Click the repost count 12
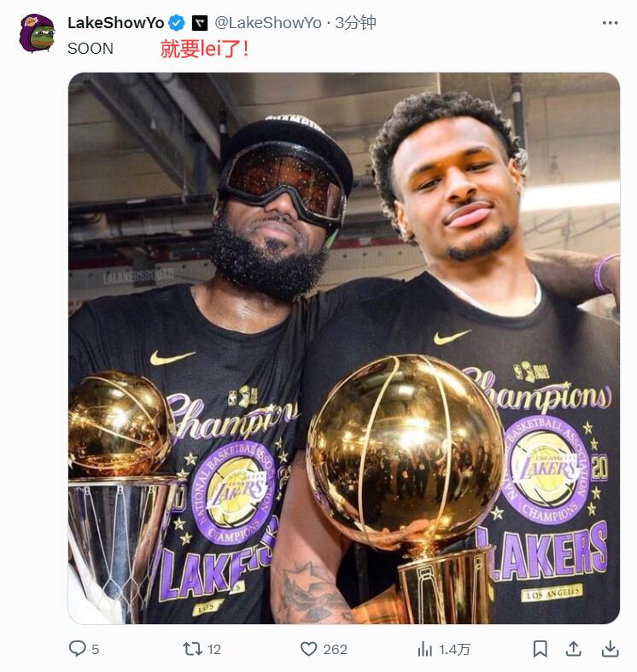637x672 pixels. tap(214, 649)
